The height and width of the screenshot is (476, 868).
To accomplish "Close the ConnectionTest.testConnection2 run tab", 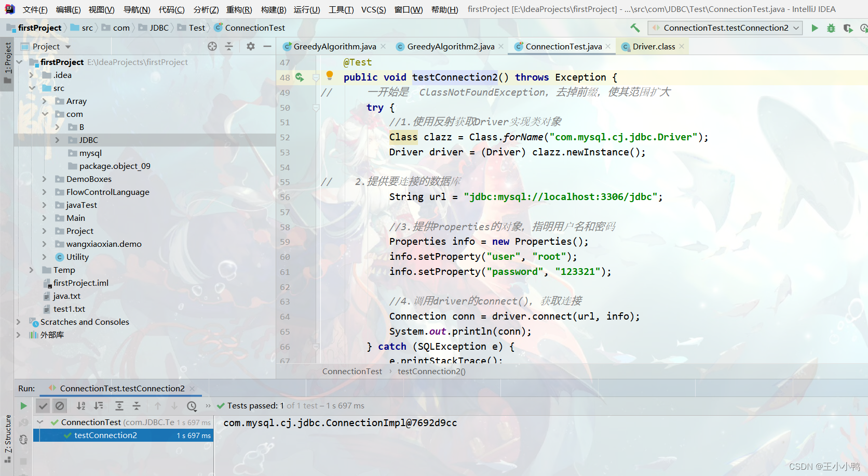I will pyautogui.click(x=192, y=389).
